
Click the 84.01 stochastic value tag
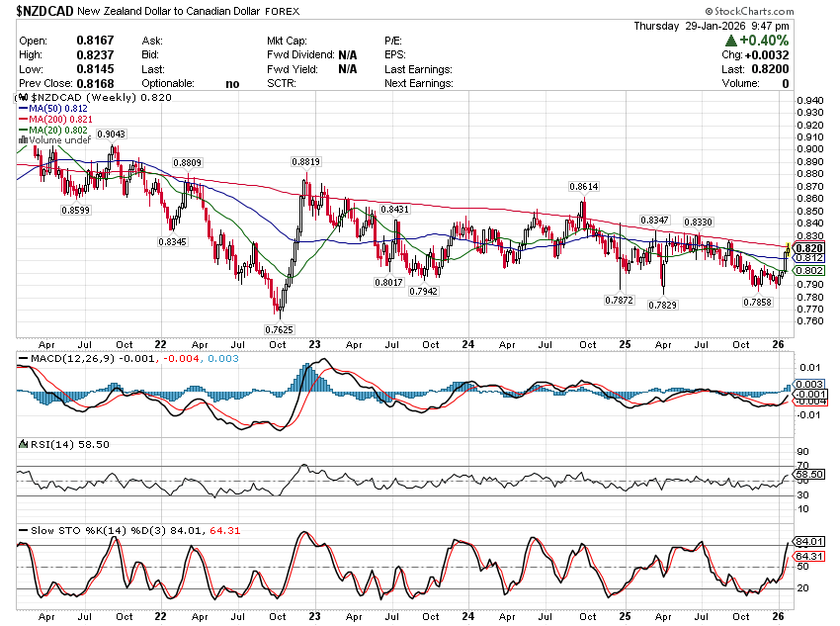[809, 541]
